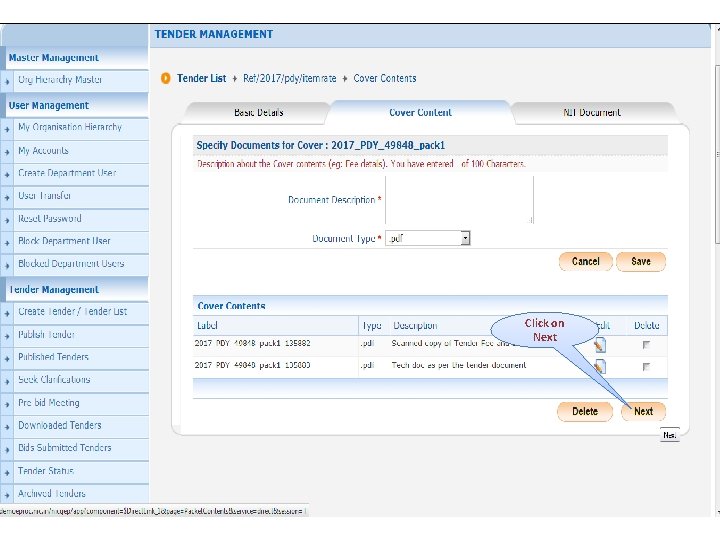720x540 pixels.
Task: Click label 2017_PDY_49848_pack1_135883
Action: pyautogui.click(x=253, y=365)
